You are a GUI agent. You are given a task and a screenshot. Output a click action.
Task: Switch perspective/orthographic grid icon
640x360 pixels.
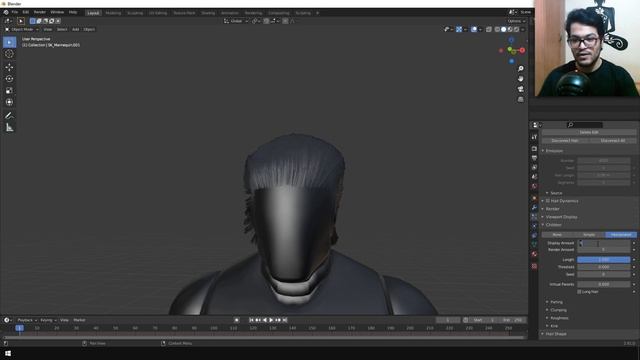click(x=520, y=99)
